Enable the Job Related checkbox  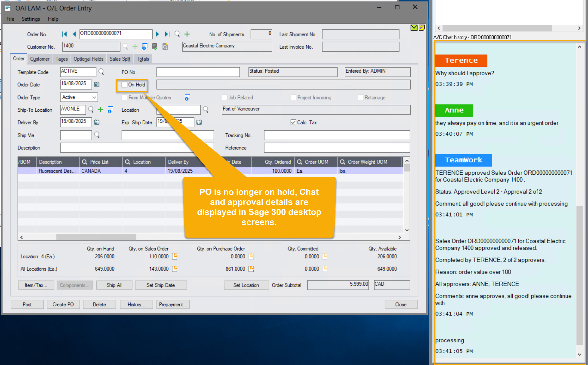tap(225, 97)
